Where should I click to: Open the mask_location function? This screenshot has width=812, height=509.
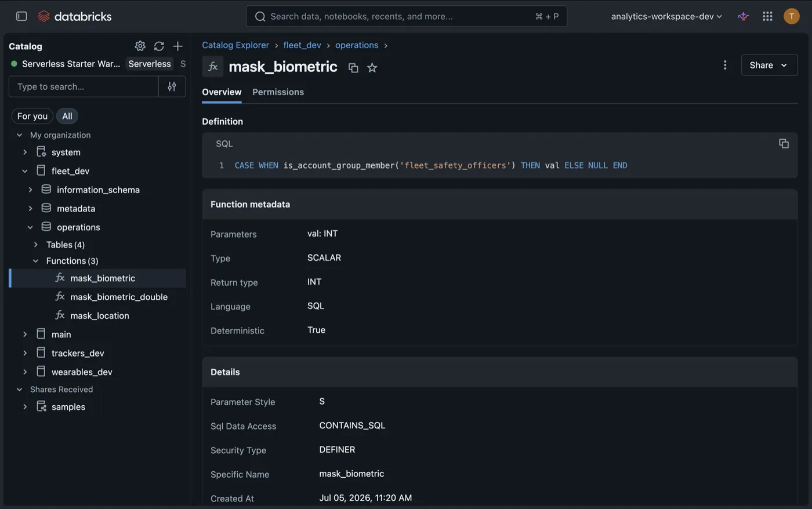(100, 315)
